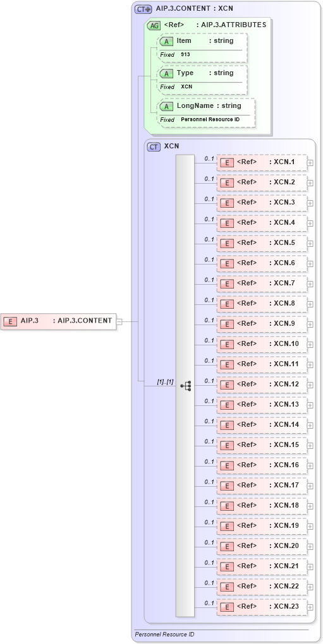Click the CT icon of AIP.3.CONTENT
The height and width of the screenshot is (644, 323).
tap(144, 9)
